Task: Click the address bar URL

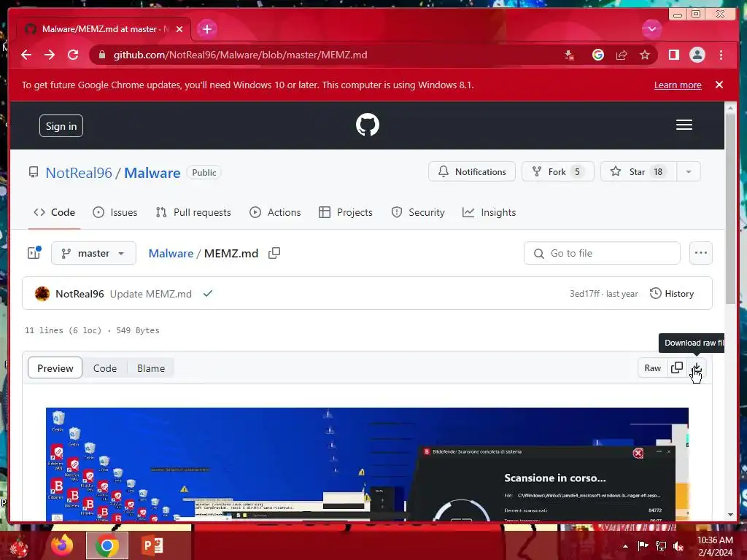Action: 240,55
